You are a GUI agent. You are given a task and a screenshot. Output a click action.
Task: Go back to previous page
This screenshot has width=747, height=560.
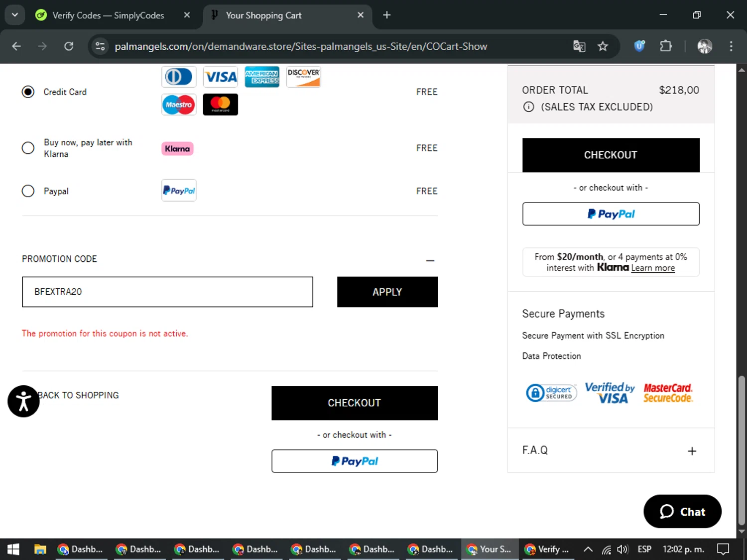(16, 46)
